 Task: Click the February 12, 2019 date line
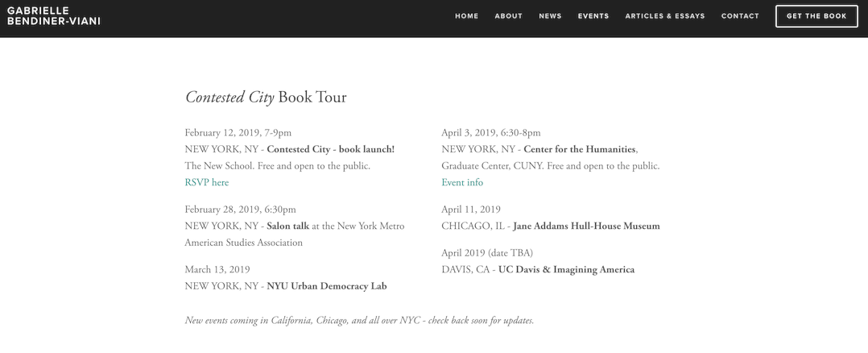(238, 133)
